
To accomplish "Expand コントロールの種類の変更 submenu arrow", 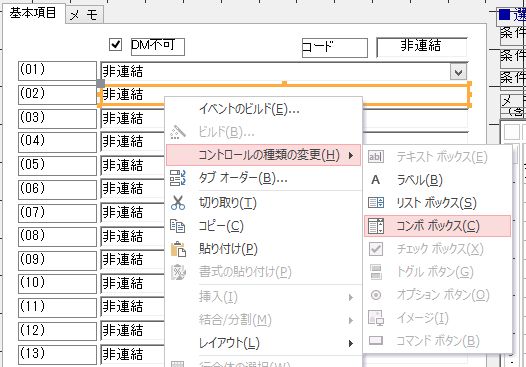I will [x=351, y=155].
